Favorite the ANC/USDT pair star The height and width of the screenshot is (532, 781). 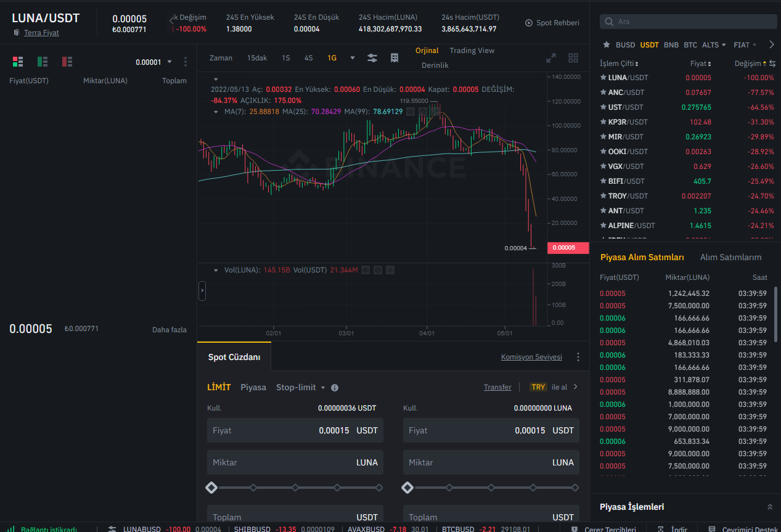click(x=603, y=92)
